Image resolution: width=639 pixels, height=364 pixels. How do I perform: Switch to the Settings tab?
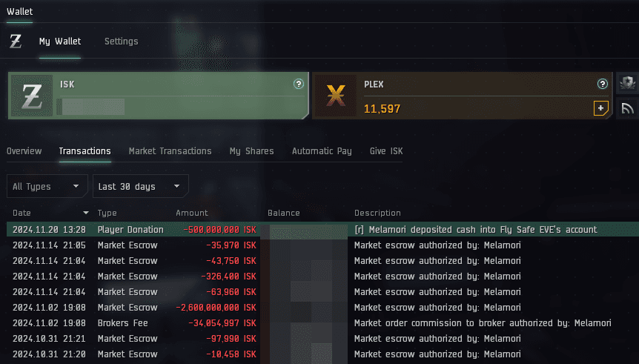[121, 42]
